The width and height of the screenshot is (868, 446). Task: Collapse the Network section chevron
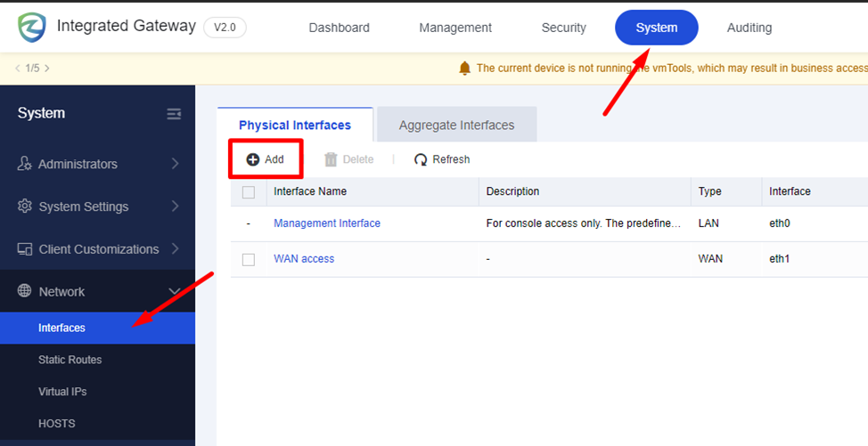175,291
